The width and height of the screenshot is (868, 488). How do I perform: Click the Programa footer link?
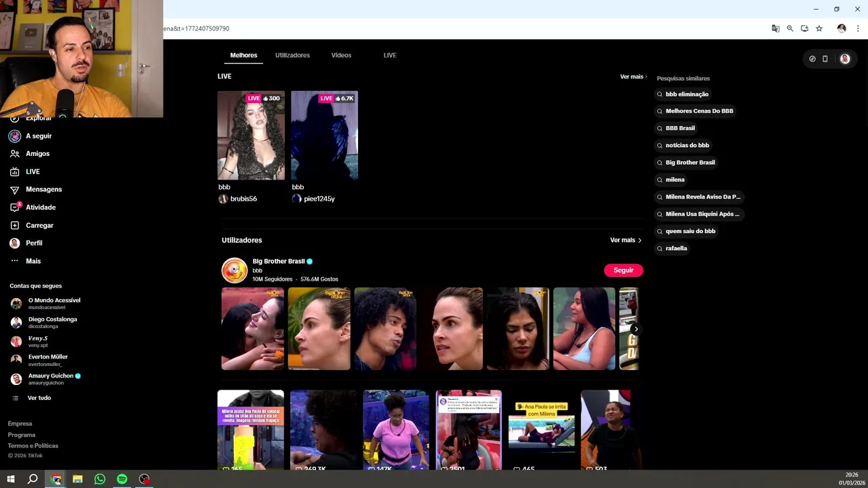tap(22, 435)
